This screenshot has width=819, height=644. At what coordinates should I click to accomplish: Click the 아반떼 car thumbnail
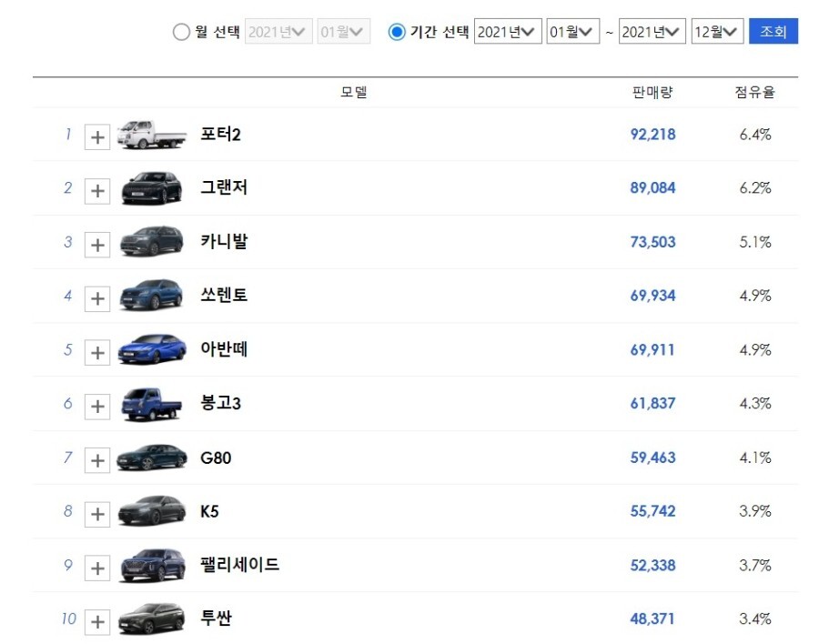[x=152, y=349]
